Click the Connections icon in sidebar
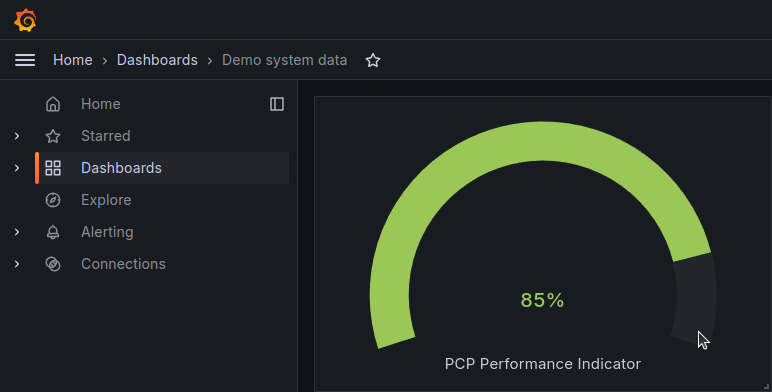 tap(53, 264)
